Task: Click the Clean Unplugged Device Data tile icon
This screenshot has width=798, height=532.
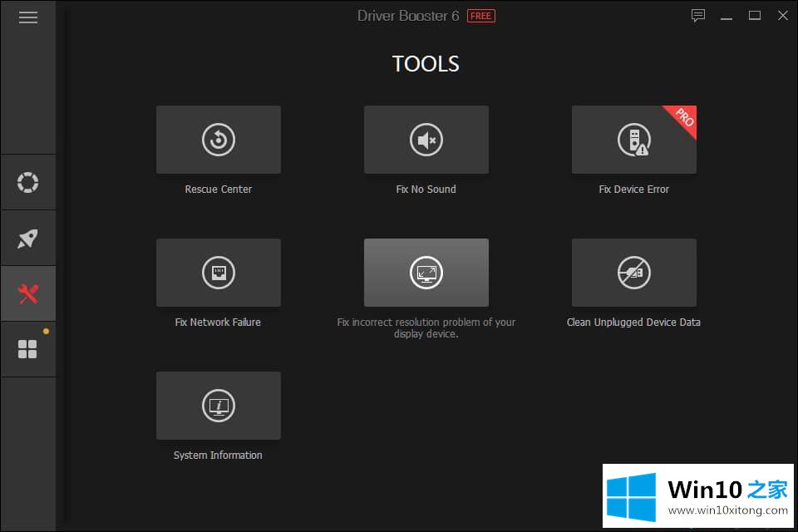Action: (x=633, y=273)
